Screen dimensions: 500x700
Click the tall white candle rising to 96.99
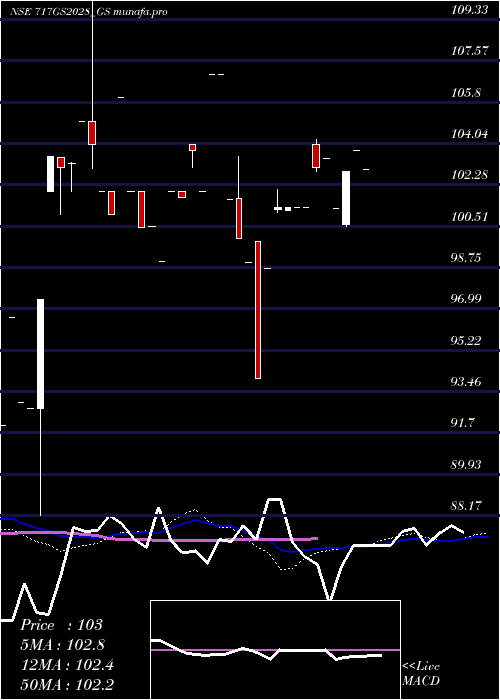click(41, 354)
